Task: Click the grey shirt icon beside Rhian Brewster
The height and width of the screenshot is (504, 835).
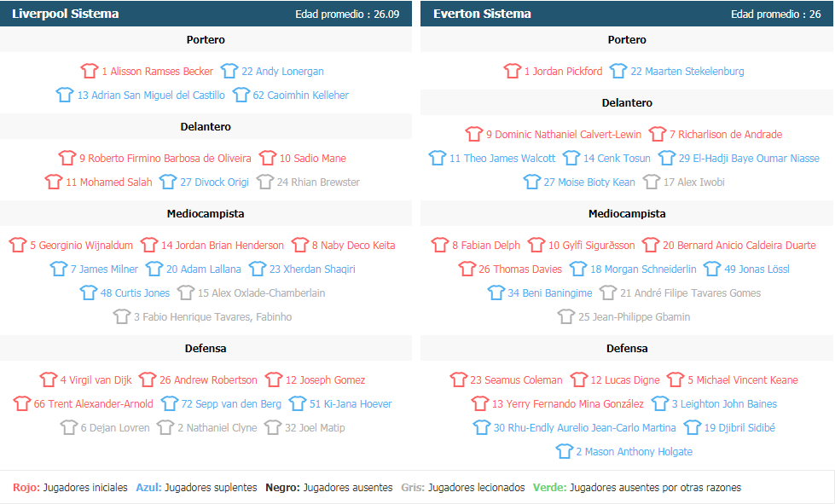Action: (264, 182)
